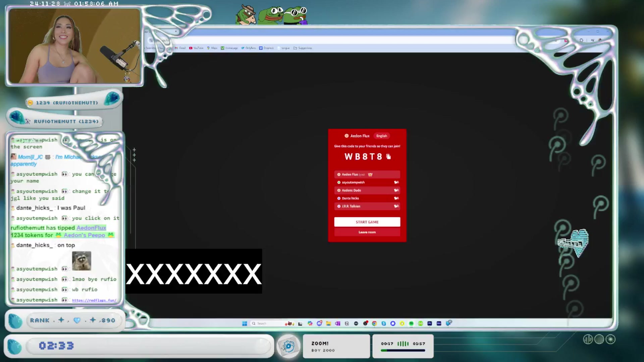Open Google Chrome from the taskbar
This screenshot has height=362, width=644.
click(374, 323)
